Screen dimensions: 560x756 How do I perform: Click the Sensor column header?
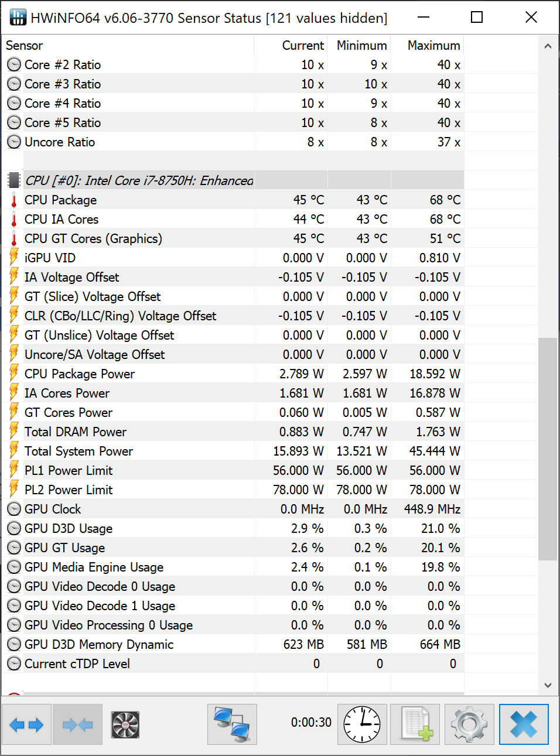[x=128, y=45]
